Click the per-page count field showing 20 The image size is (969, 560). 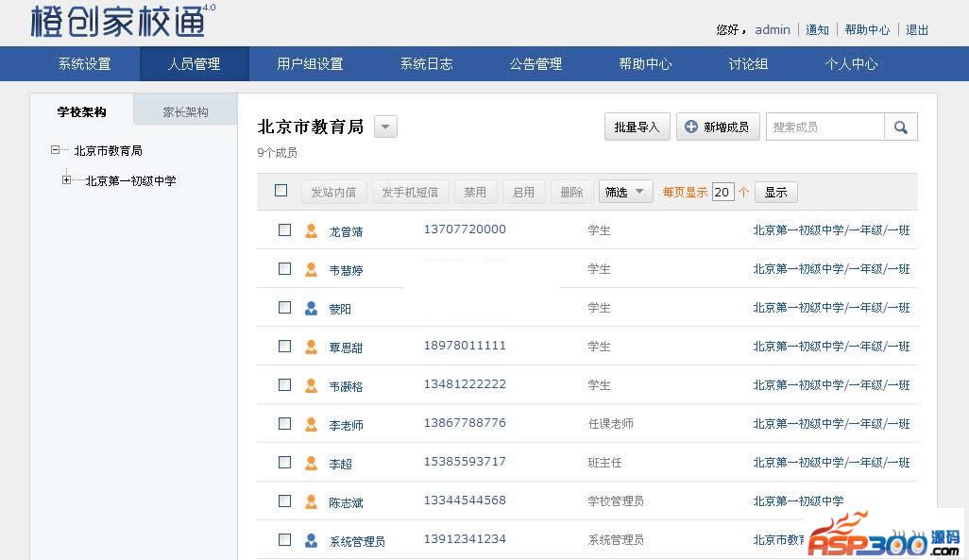pyautogui.click(x=722, y=192)
